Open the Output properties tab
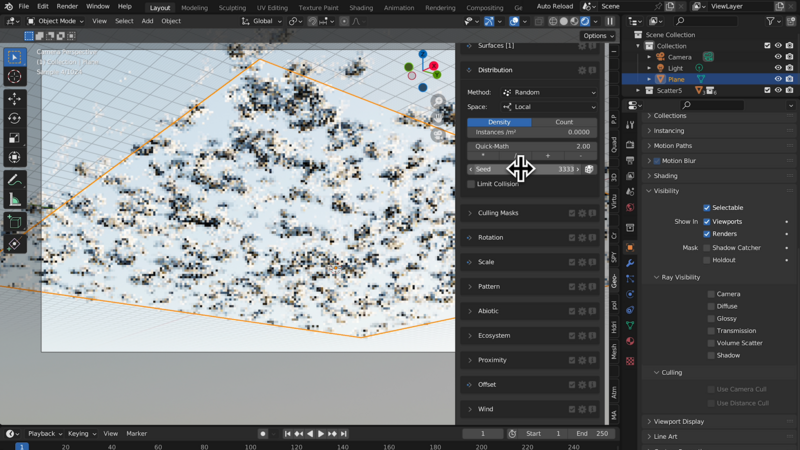The image size is (800, 450). click(630, 160)
